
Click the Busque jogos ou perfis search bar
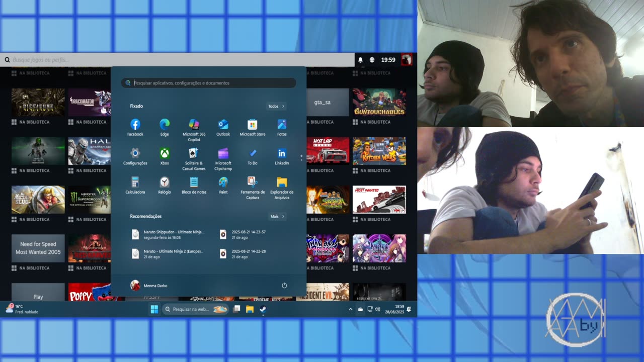(x=177, y=60)
